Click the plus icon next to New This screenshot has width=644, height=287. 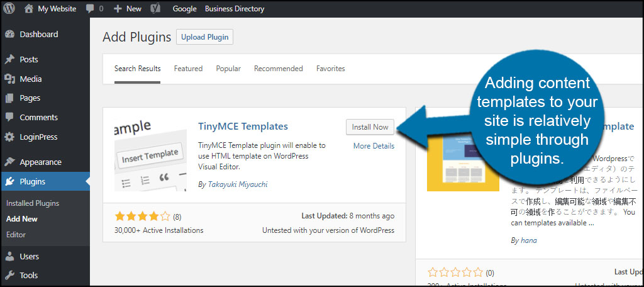(118, 9)
